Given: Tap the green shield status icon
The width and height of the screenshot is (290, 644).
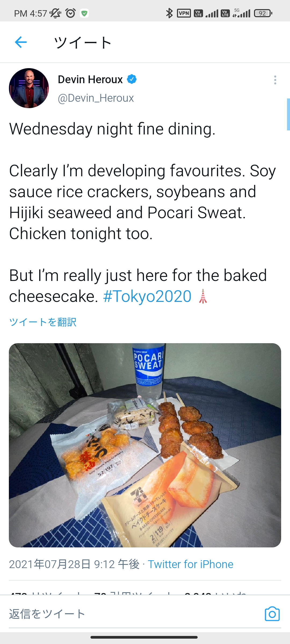Looking at the screenshot, I should tap(84, 13).
